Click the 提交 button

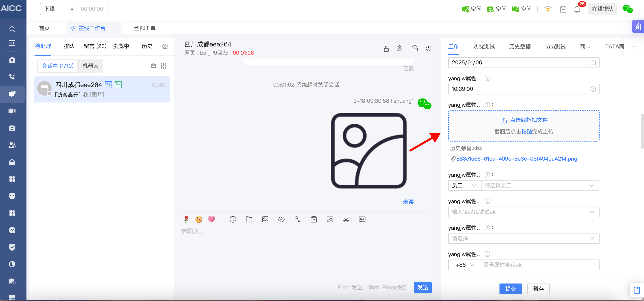click(x=510, y=289)
